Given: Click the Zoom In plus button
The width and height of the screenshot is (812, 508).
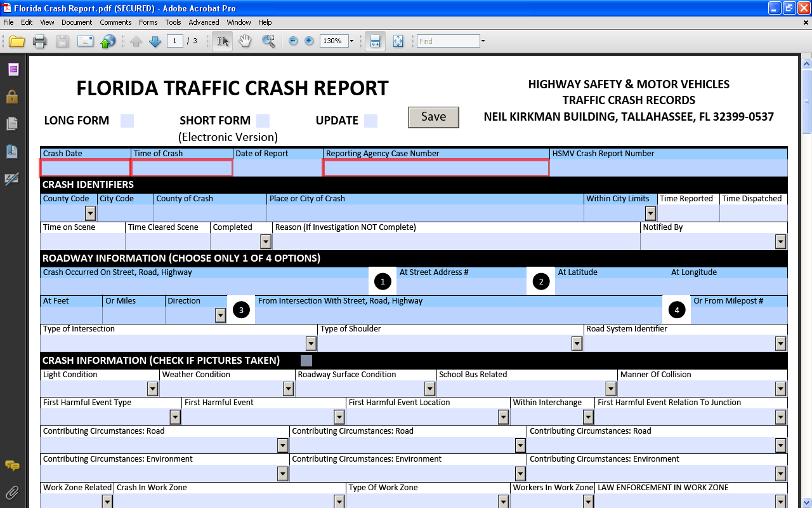Looking at the screenshot, I should (309, 41).
